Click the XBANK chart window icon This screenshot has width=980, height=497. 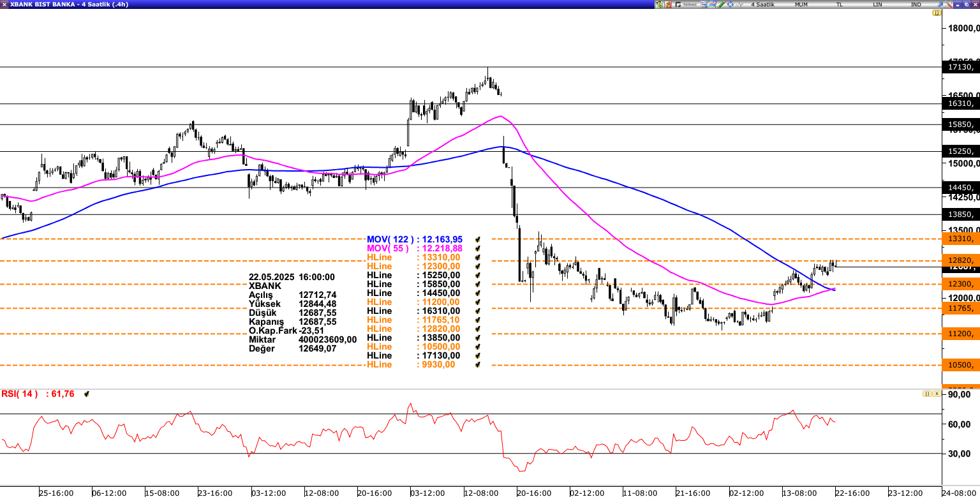[4, 4]
